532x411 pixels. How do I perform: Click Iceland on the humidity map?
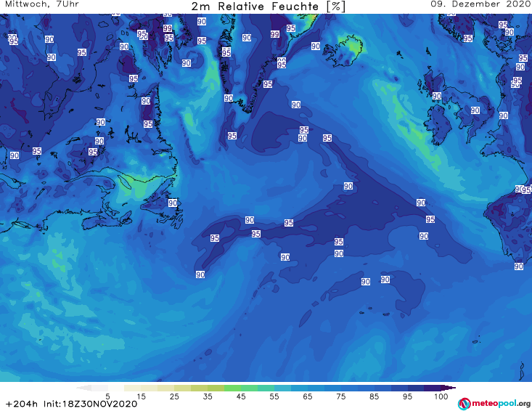pos(343,50)
